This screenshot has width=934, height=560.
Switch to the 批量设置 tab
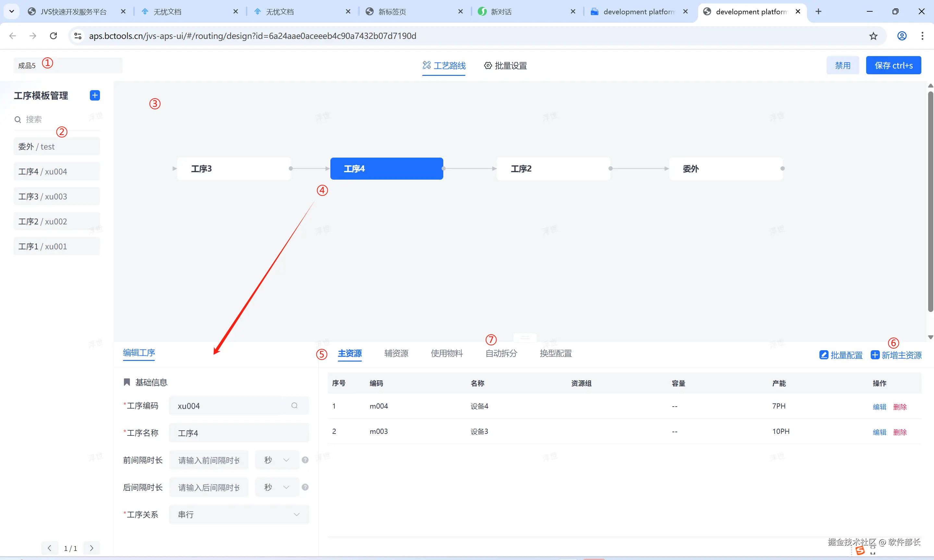505,66
